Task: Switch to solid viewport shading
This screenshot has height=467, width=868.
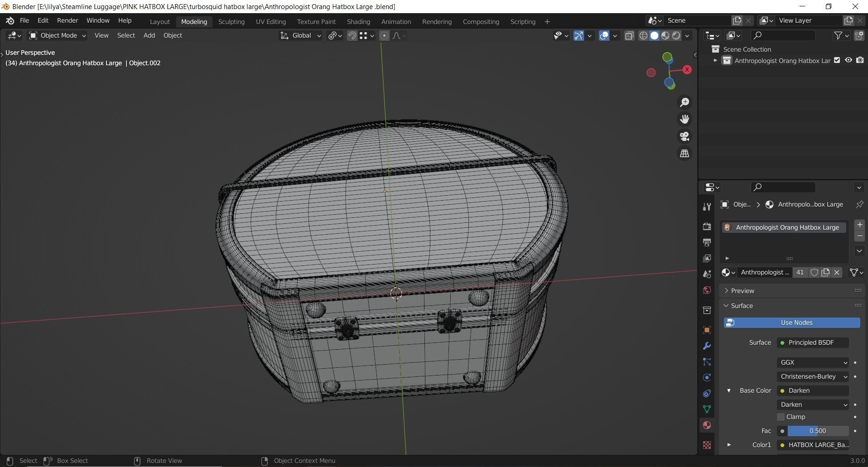Action: pos(654,35)
